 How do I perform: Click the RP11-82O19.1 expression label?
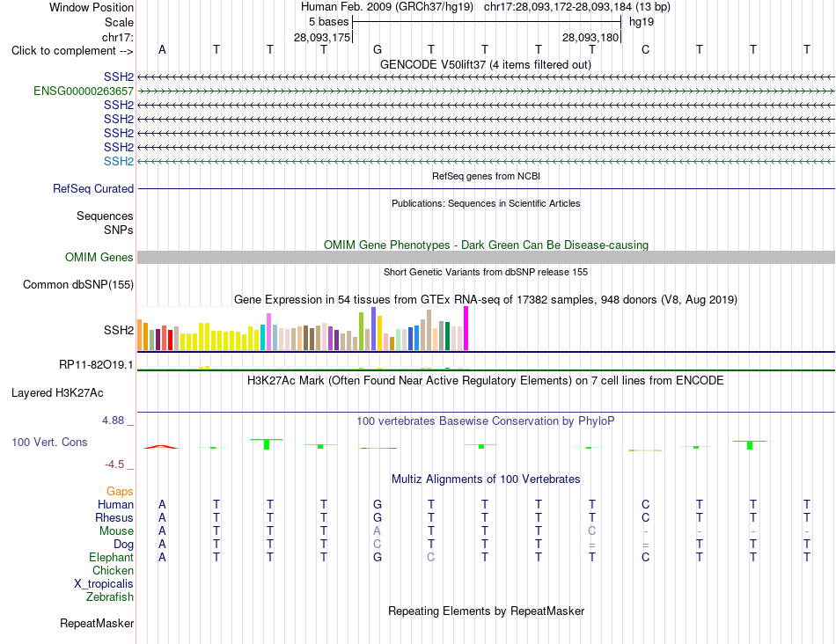tap(96, 365)
